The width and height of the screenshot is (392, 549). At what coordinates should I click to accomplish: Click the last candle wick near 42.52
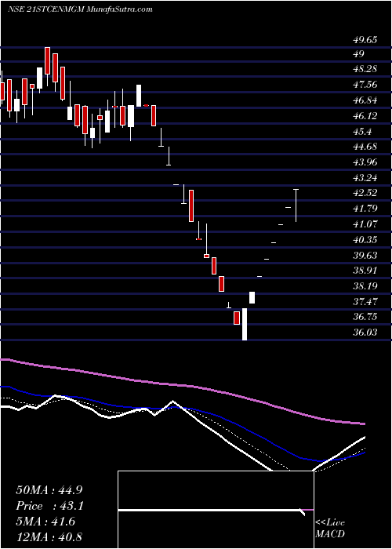coord(296,205)
